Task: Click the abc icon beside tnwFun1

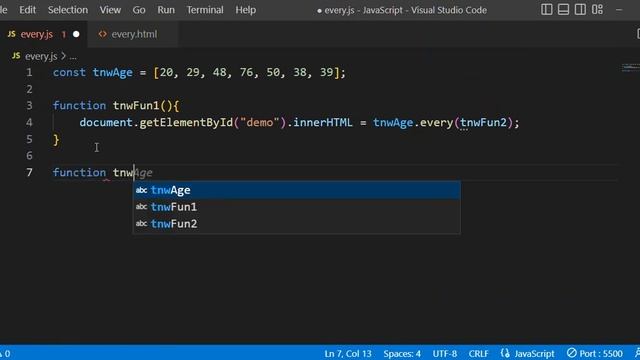Action: 141,207
